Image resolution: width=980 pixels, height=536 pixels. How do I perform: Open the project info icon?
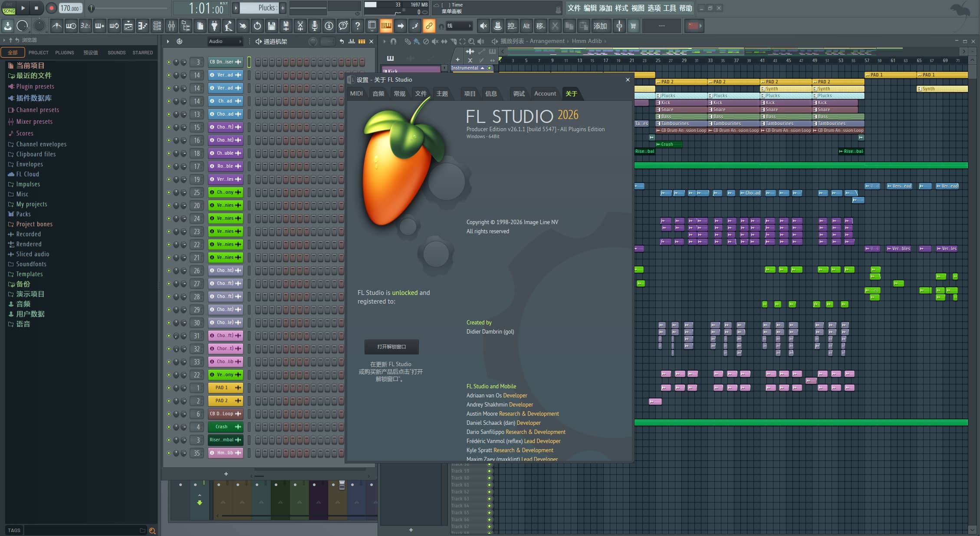pos(329,26)
